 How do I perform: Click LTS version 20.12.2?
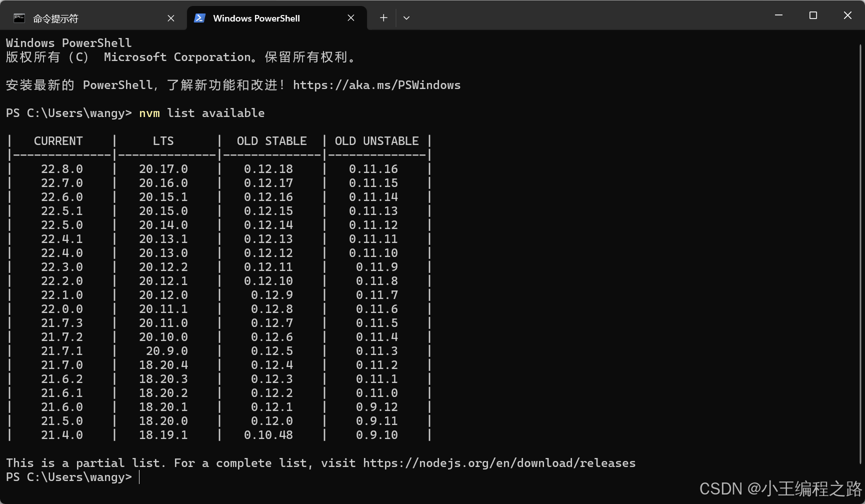[163, 267]
